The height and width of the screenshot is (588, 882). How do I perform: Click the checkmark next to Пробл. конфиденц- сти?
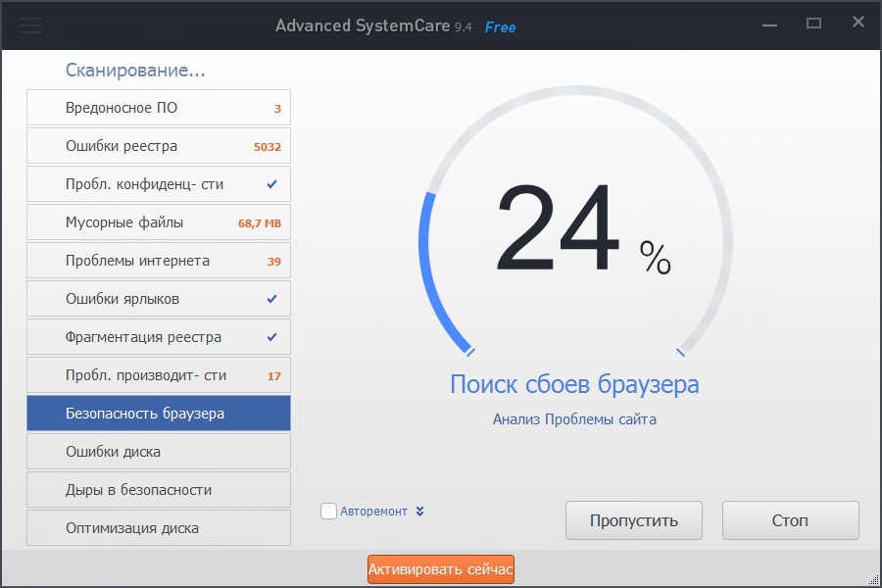(271, 184)
